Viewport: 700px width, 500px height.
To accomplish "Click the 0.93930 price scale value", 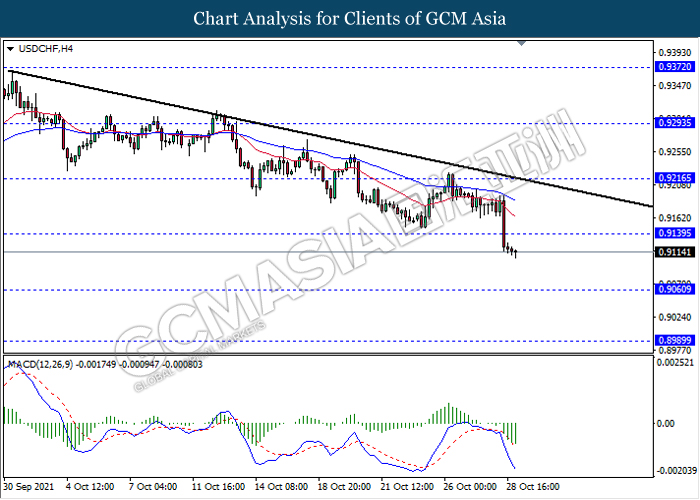I will [x=675, y=53].
